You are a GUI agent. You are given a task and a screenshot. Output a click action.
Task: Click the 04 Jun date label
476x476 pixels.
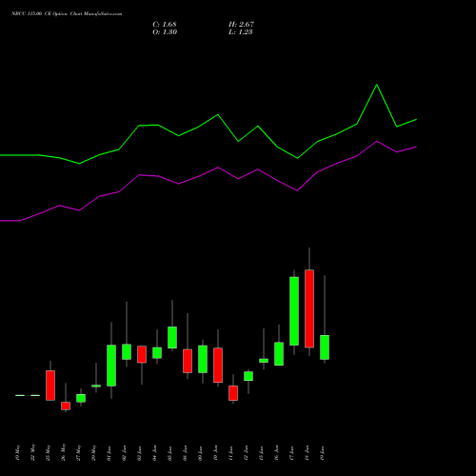pos(154,453)
